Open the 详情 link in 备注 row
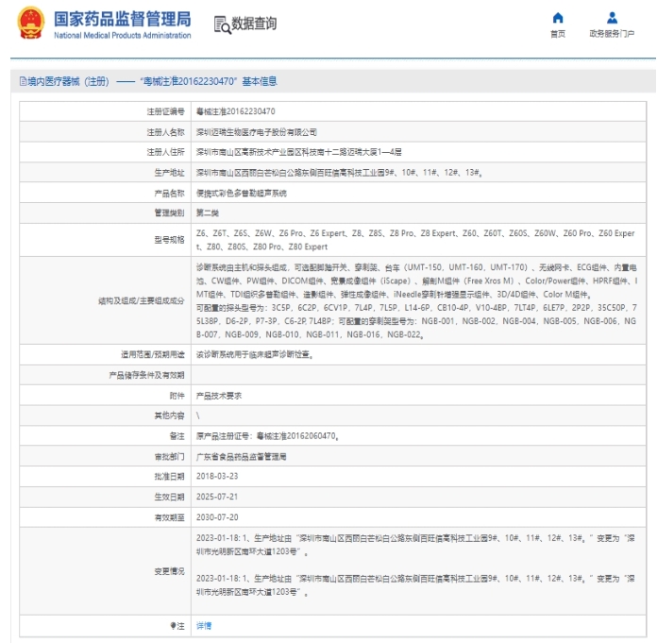This screenshot has height=644, width=657. point(203,625)
